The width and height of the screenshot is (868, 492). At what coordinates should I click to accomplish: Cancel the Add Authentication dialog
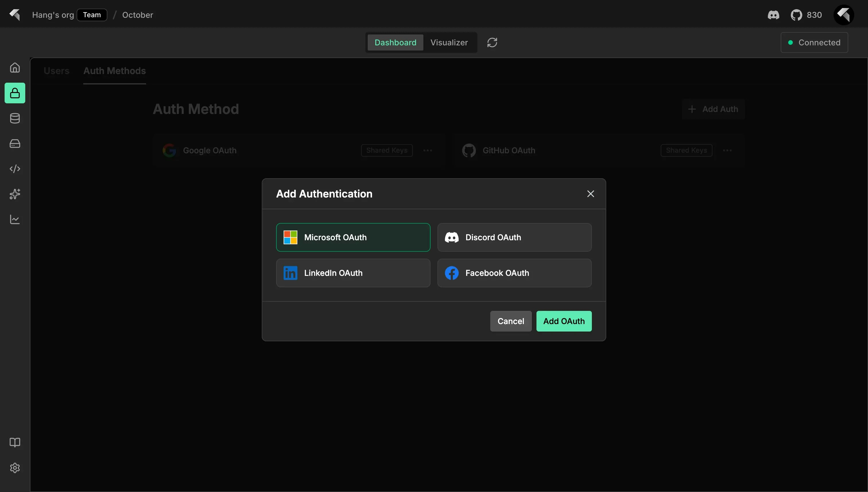point(510,321)
